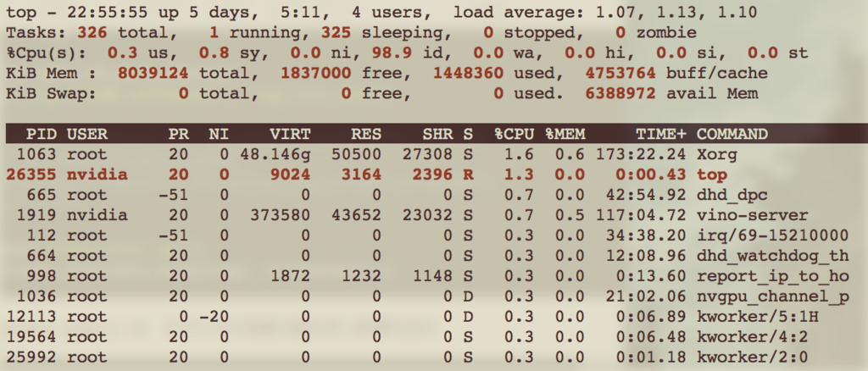Click the load average text
This screenshot has width=868, height=371.
pos(605,12)
